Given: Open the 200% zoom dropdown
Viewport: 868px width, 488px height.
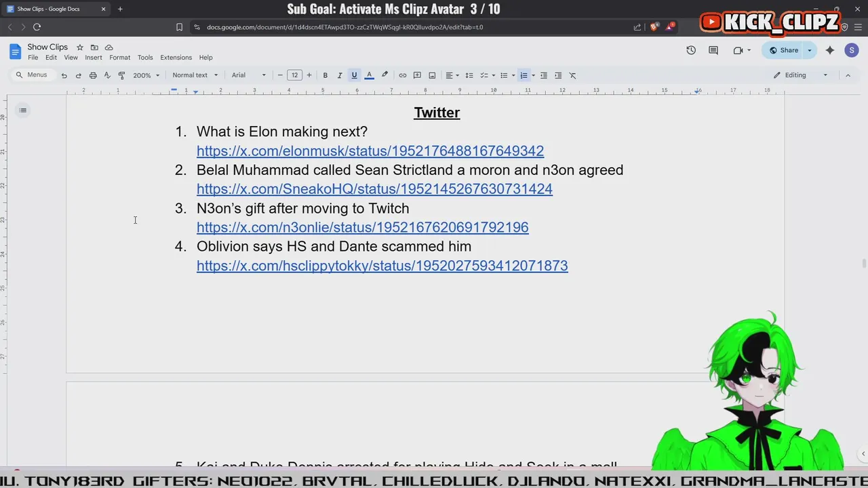Looking at the screenshot, I should click(x=146, y=75).
